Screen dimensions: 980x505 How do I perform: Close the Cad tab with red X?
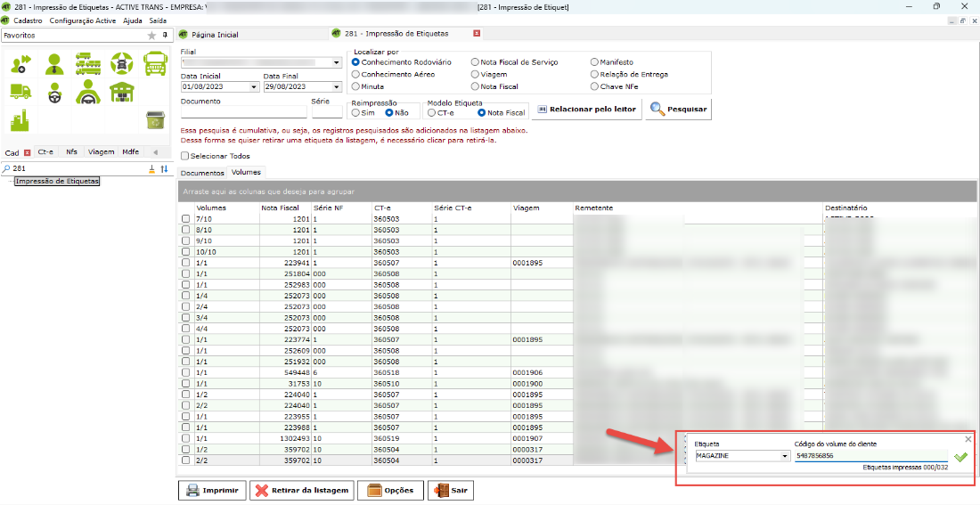pos(27,152)
